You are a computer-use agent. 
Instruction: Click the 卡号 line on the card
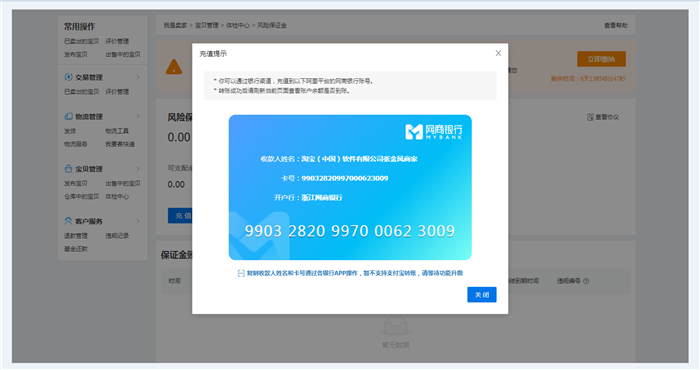click(x=334, y=178)
